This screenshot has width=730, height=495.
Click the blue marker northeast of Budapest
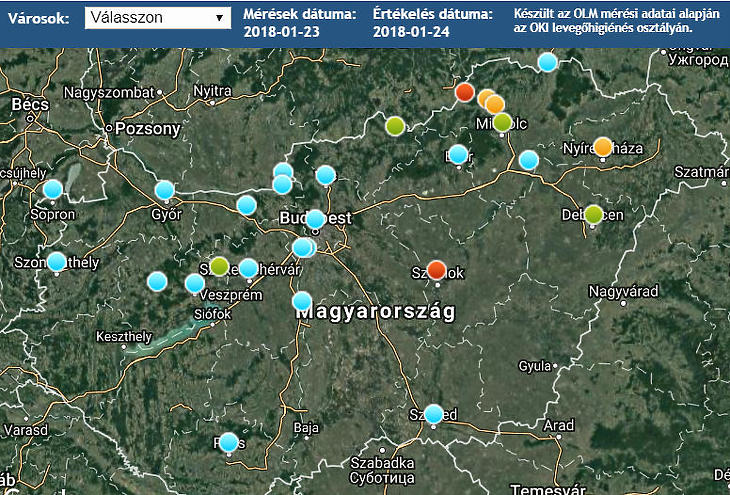pos(325,176)
